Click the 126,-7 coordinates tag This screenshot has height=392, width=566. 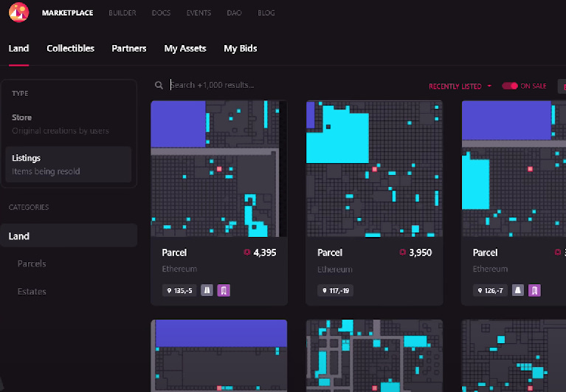coord(490,291)
